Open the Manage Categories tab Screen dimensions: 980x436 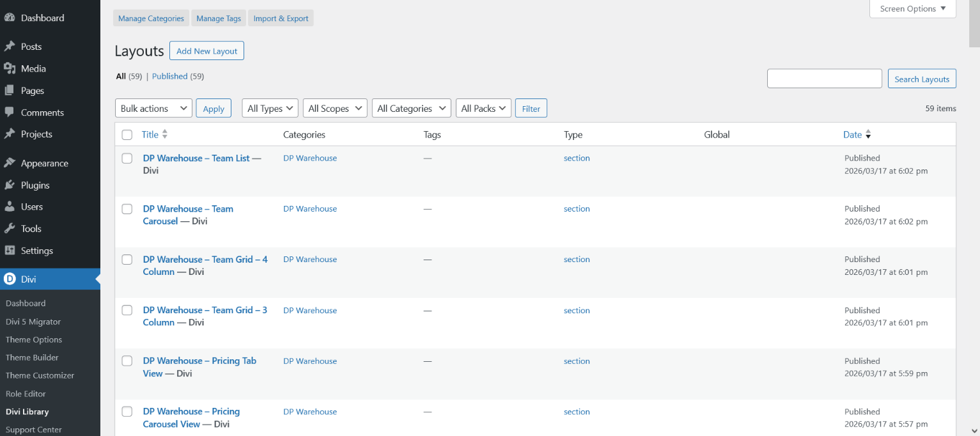[151, 19]
